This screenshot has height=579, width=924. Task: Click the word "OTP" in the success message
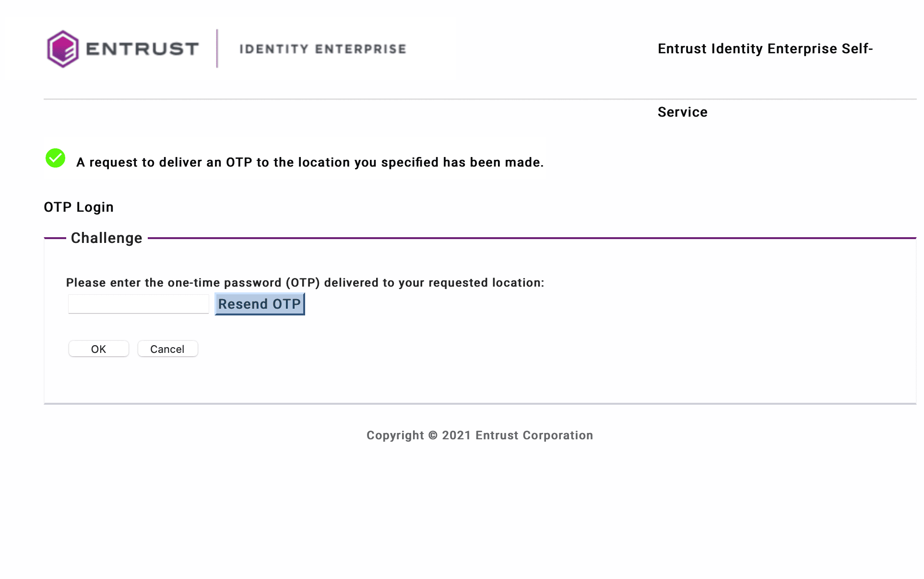[x=239, y=162]
